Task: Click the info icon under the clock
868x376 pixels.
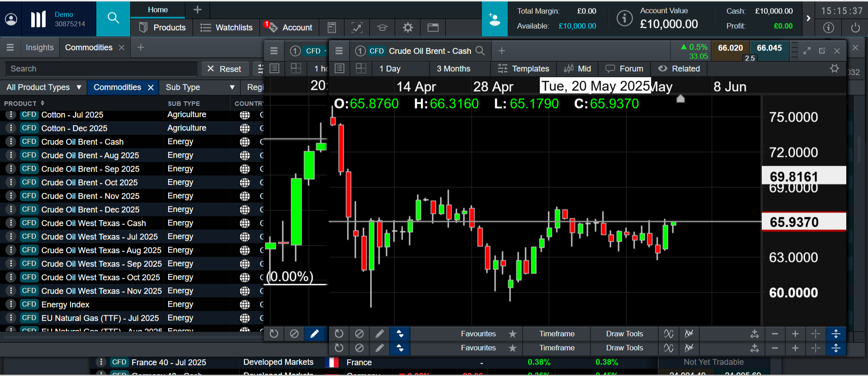Action: point(829,28)
